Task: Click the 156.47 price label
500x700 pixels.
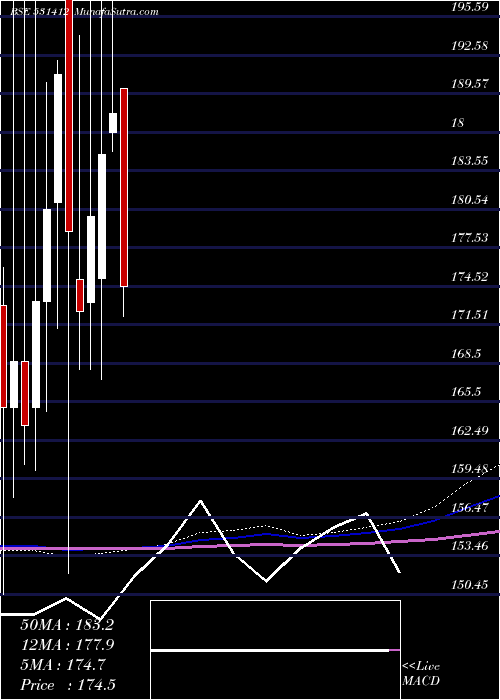Action: (x=469, y=508)
